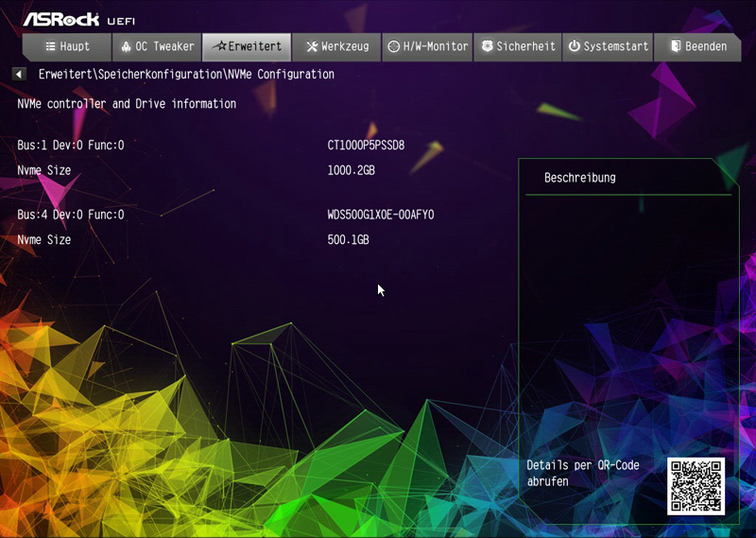Click the exit door icon on Beenden
Viewport: 756px width, 538px height.
click(x=675, y=46)
